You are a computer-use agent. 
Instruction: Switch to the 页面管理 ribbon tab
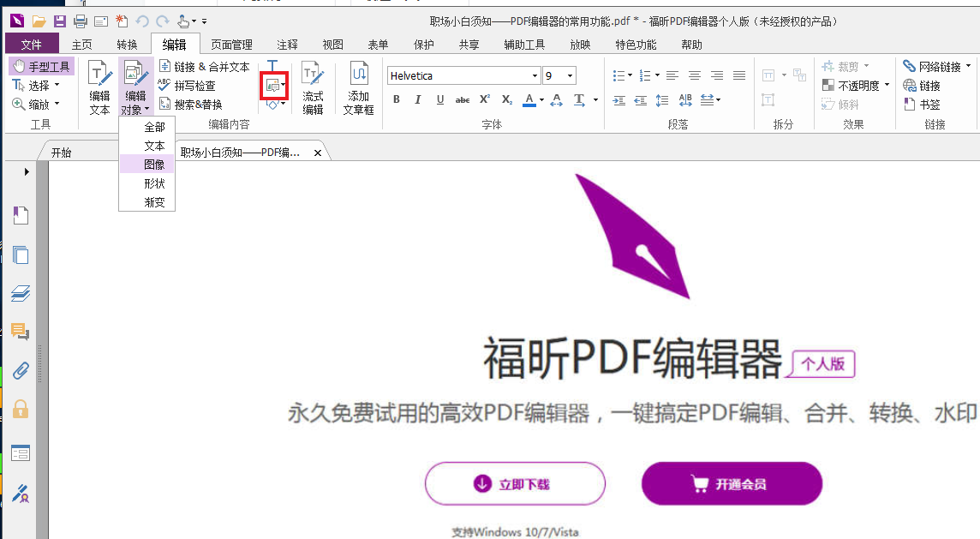[231, 45]
